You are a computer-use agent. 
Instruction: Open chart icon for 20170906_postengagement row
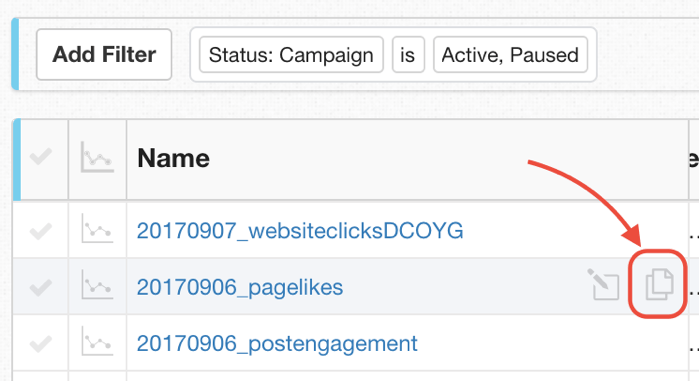[97, 341]
